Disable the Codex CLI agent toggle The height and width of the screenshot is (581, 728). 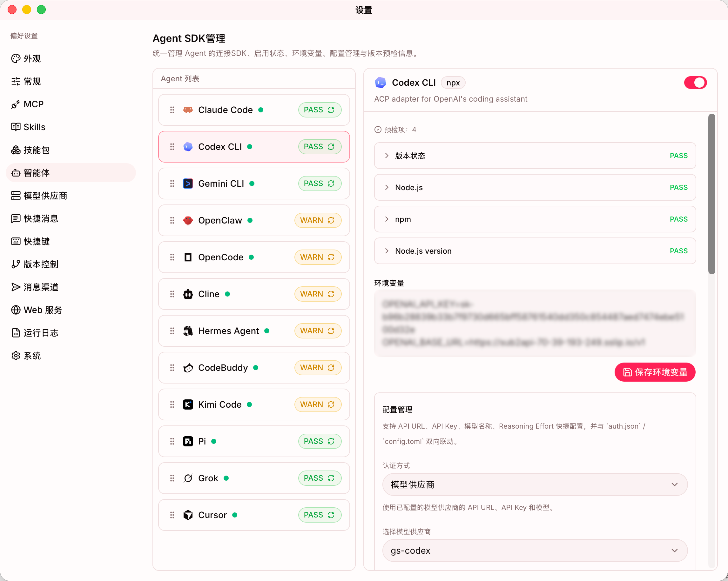695,83
